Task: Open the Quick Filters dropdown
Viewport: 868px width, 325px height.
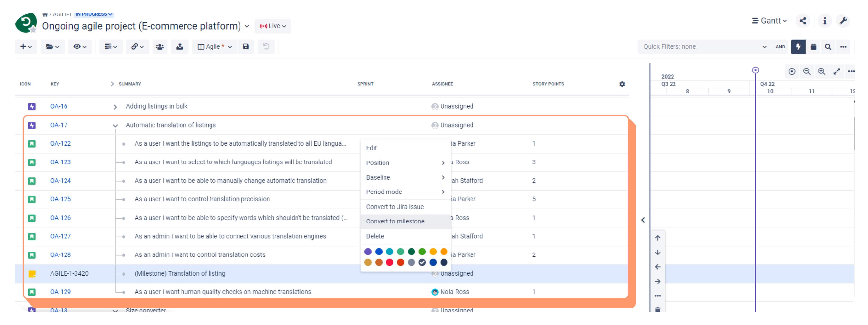Action: pyautogui.click(x=705, y=47)
